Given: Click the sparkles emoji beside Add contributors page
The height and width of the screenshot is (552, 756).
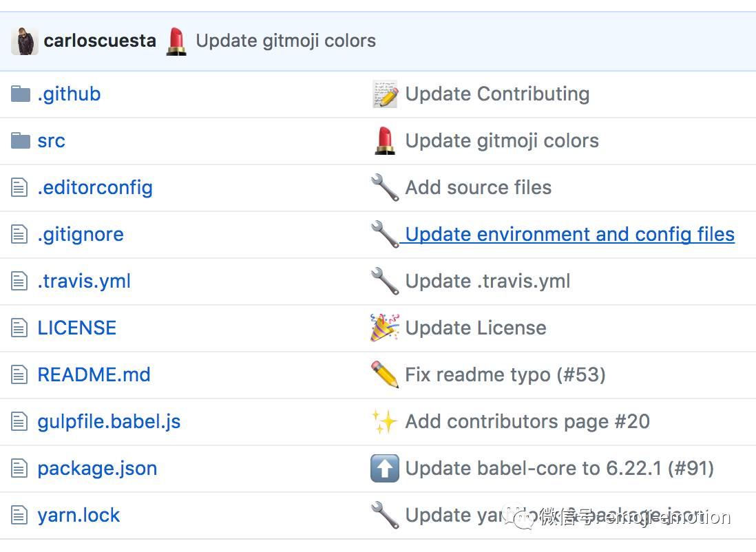Looking at the screenshot, I should point(385,422).
